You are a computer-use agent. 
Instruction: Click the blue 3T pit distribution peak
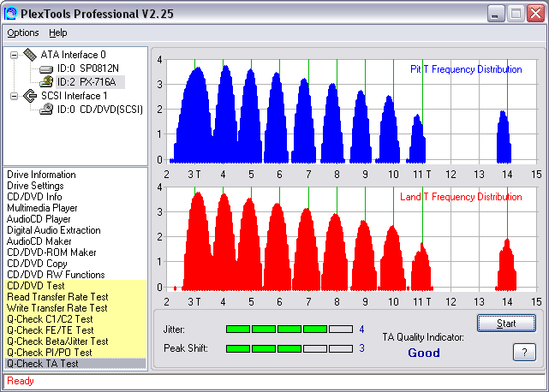click(x=194, y=116)
